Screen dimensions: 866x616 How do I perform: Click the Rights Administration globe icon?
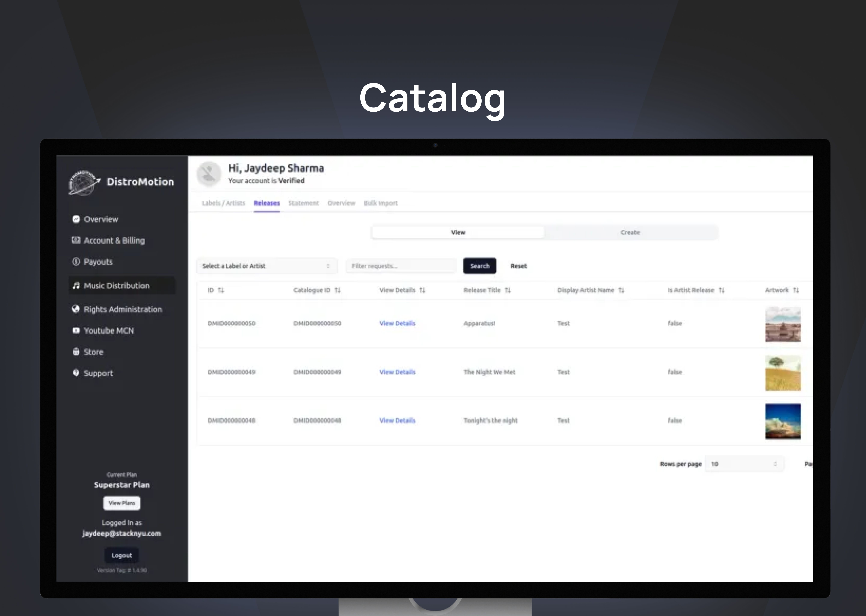pos(76,309)
